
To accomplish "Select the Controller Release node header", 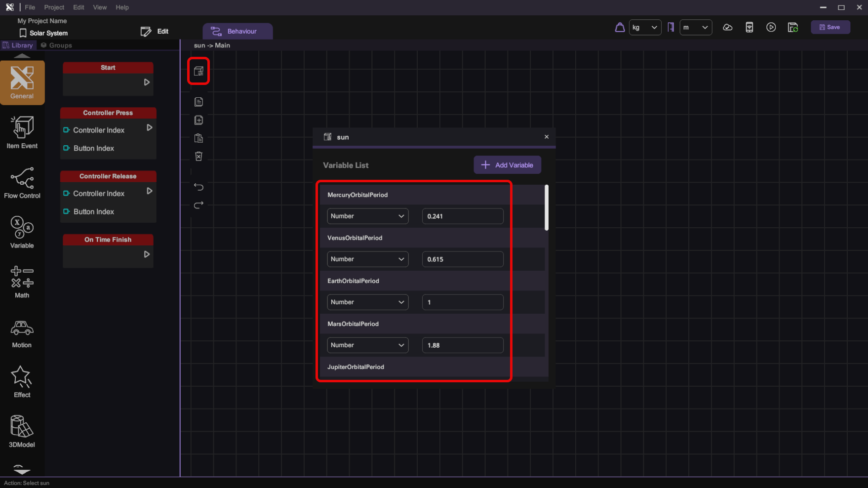I will pyautogui.click(x=108, y=176).
